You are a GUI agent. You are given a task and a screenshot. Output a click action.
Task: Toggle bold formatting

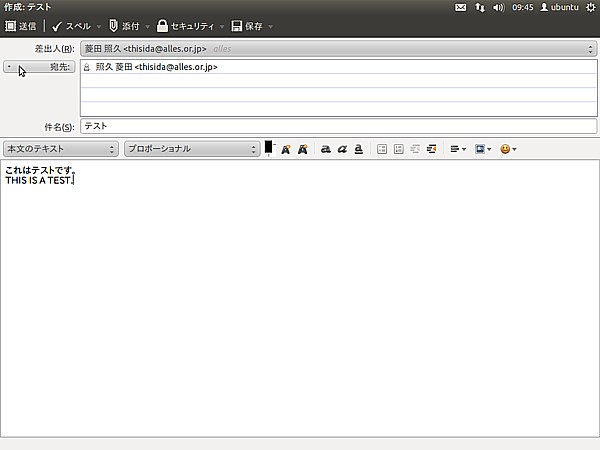(326, 149)
